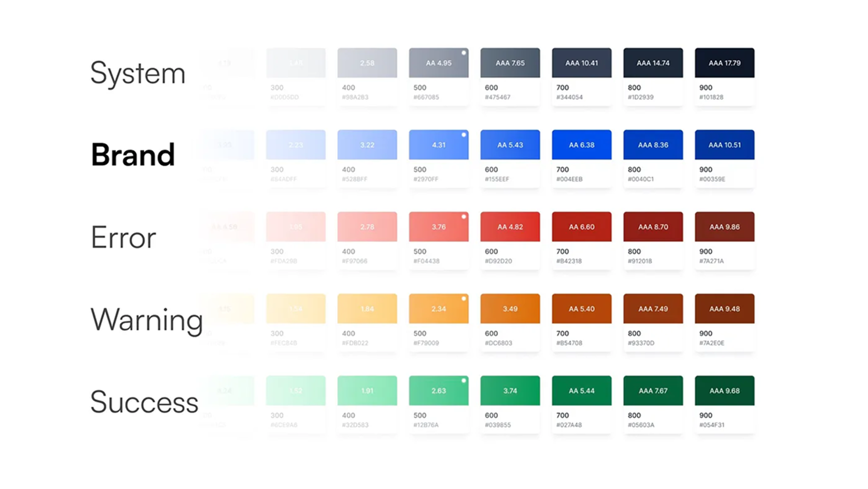Select the Warning 900 swatch AAA 9.48
Screen dimensions: 868x489
724,309
